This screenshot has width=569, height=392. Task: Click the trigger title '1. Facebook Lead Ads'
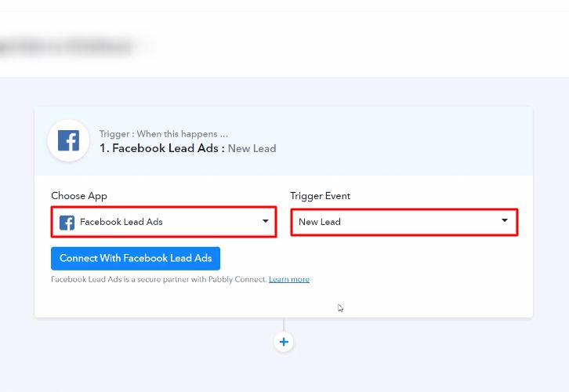coord(161,148)
